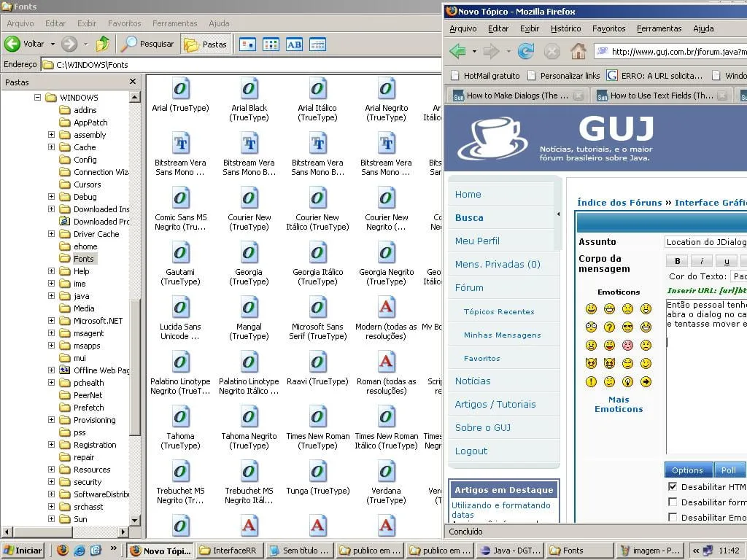Select the similarity AB view button
Image resolution: width=747 pixels, height=560 pixels.
pos(294,44)
